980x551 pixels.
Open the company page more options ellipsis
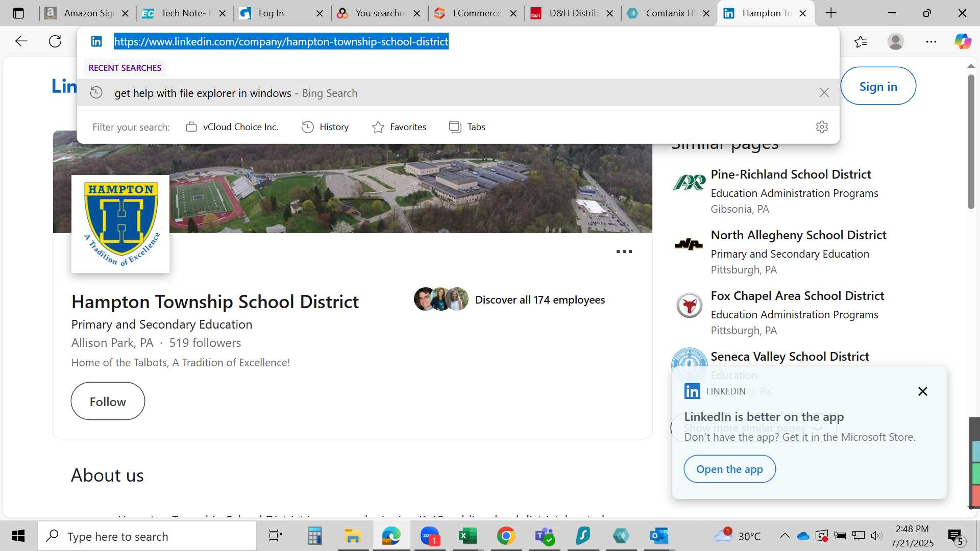coord(624,252)
